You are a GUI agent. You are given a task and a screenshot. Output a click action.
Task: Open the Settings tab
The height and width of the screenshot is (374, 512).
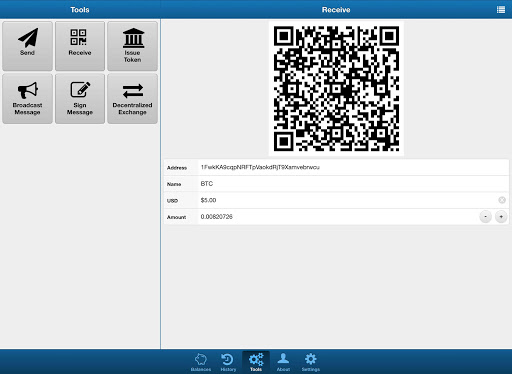tap(311, 362)
